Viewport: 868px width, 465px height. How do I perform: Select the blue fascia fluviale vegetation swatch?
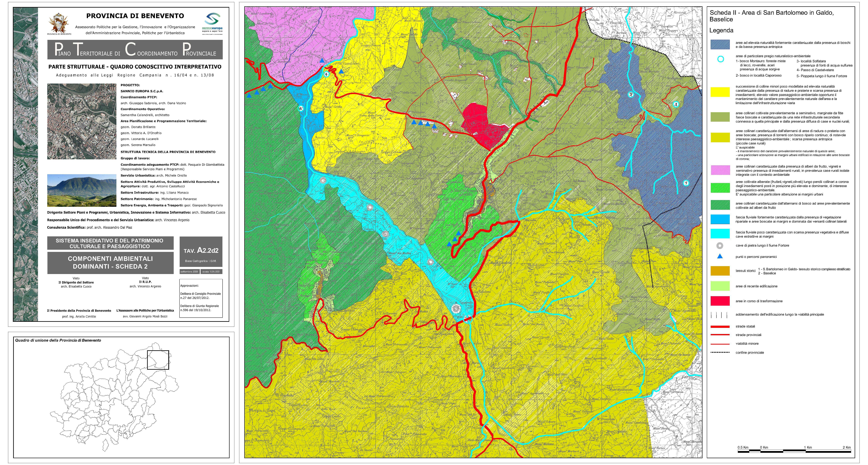[720, 219]
